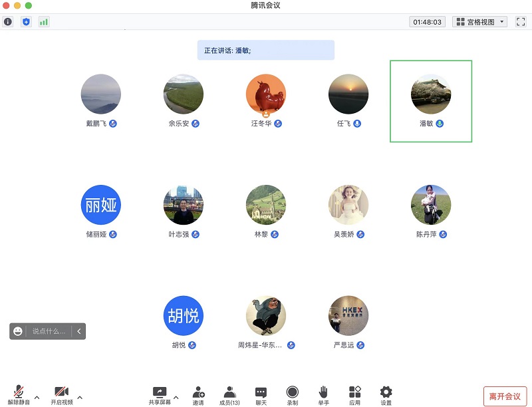Click Leave Meeting (离开会议) button
Image resolution: width=532 pixels, height=407 pixels.
point(505,396)
